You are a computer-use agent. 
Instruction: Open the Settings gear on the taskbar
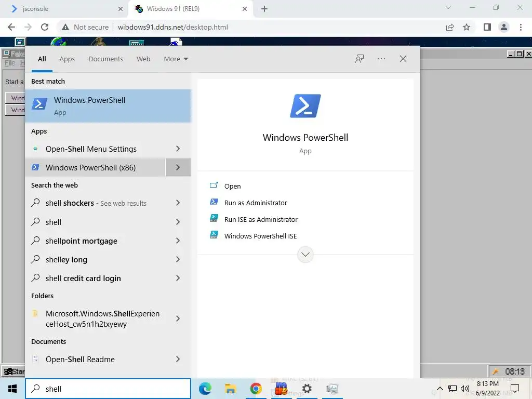307,389
